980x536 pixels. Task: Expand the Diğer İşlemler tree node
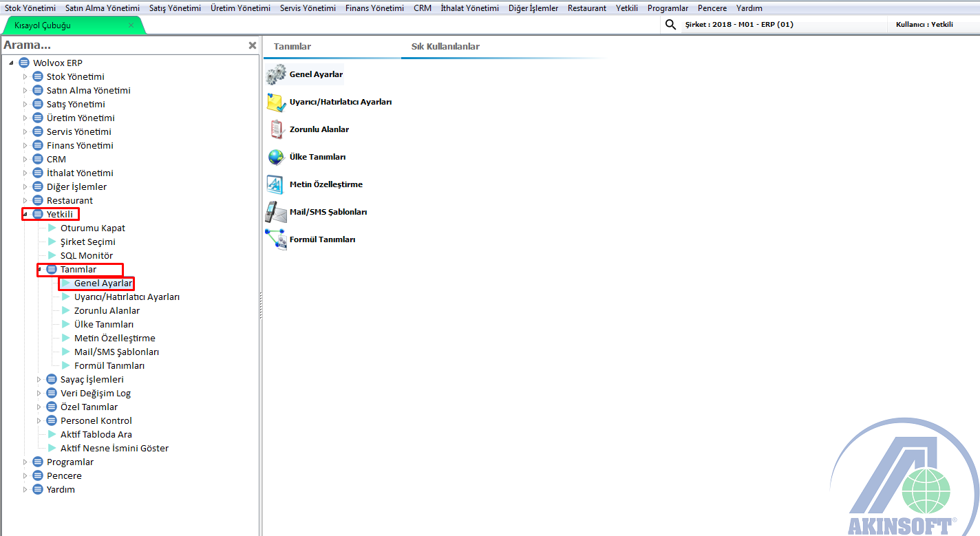click(x=25, y=186)
